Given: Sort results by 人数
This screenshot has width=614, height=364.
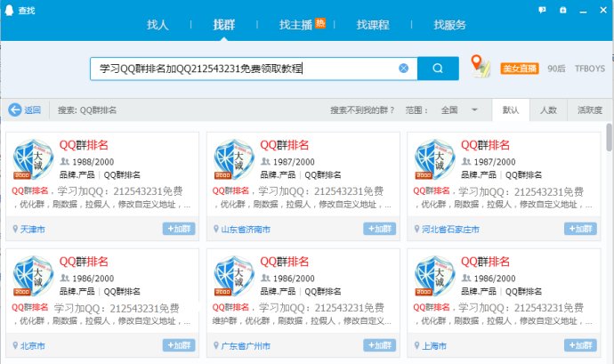Looking at the screenshot, I should click(x=548, y=110).
